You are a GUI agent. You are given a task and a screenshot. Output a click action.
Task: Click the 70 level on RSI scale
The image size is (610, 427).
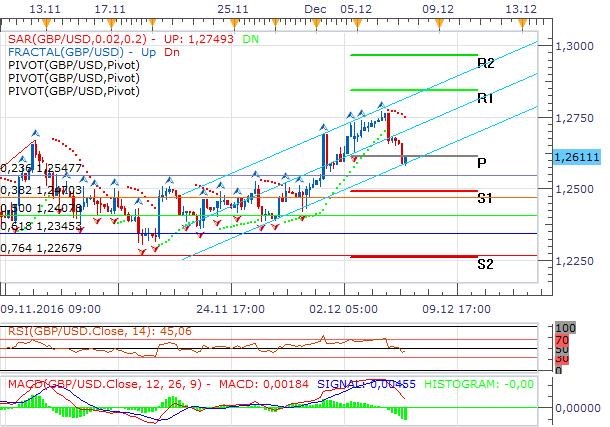[560, 341]
